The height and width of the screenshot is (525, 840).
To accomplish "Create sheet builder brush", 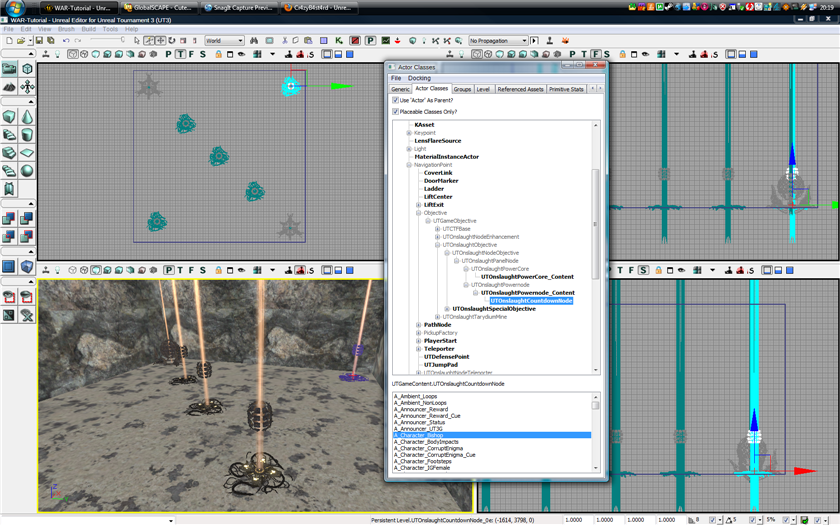I will tap(27, 153).
